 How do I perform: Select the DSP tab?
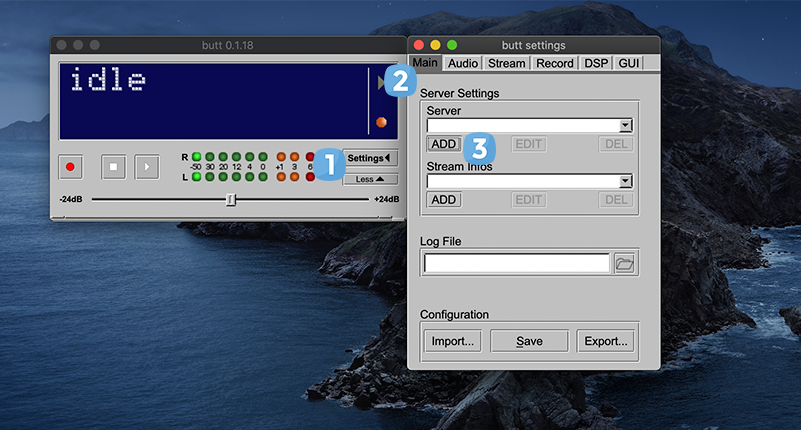coord(596,63)
